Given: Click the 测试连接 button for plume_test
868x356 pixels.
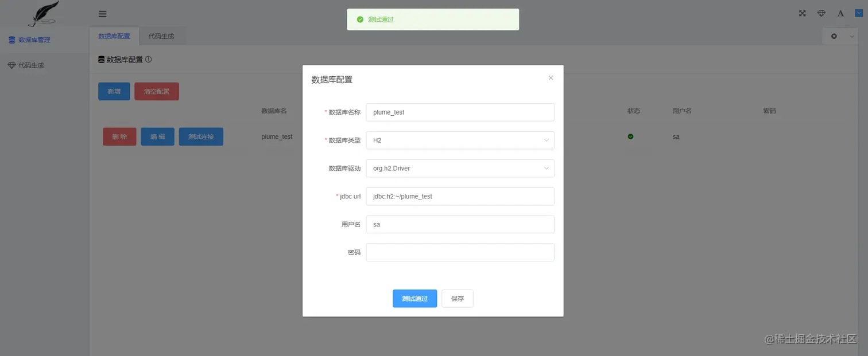Looking at the screenshot, I should (201, 136).
